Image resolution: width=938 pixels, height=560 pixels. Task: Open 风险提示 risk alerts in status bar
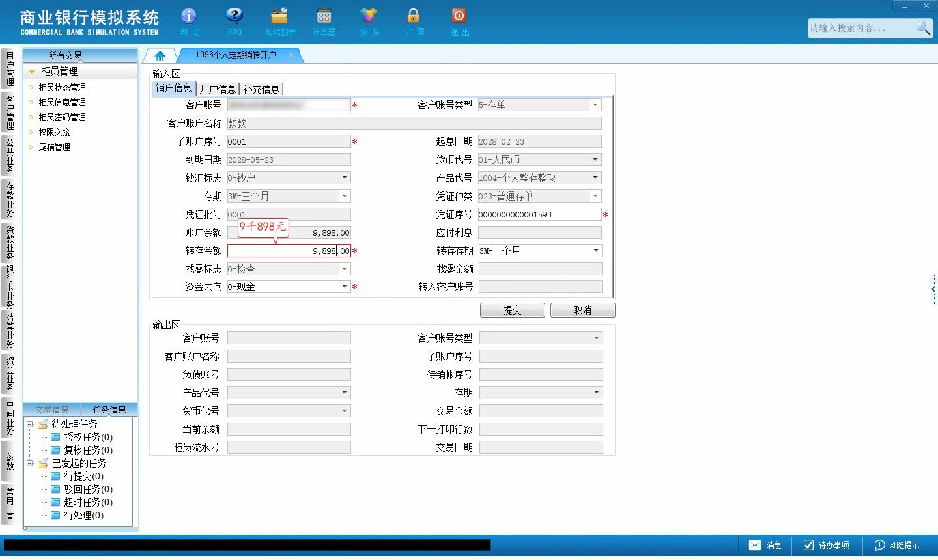[897, 546]
